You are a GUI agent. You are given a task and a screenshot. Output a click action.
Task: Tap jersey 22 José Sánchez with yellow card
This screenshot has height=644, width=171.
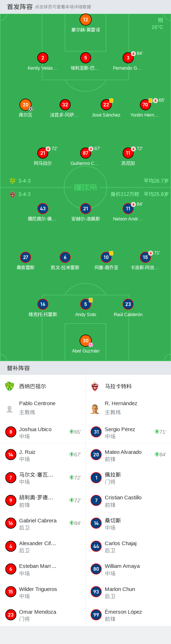coord(106,105)
